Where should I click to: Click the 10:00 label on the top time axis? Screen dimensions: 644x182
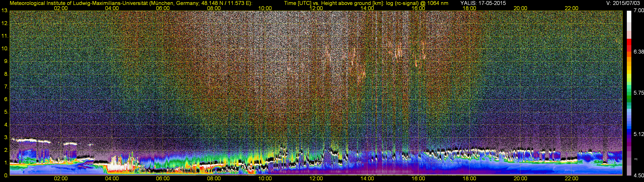click(x=265, y=8)
